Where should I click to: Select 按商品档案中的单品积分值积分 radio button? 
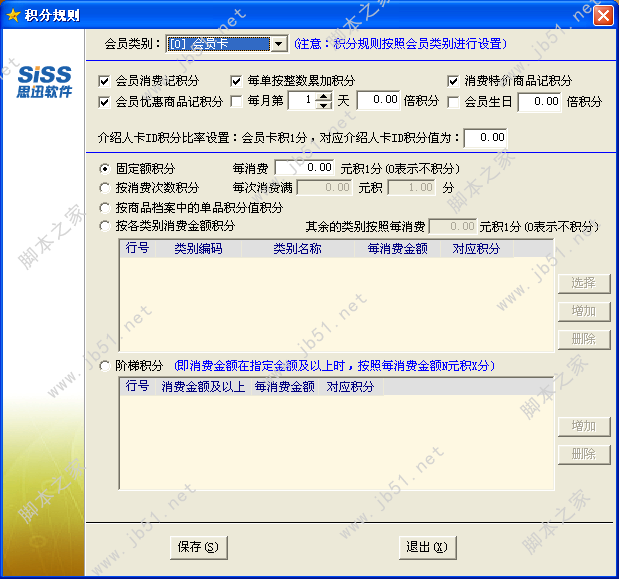104,208
